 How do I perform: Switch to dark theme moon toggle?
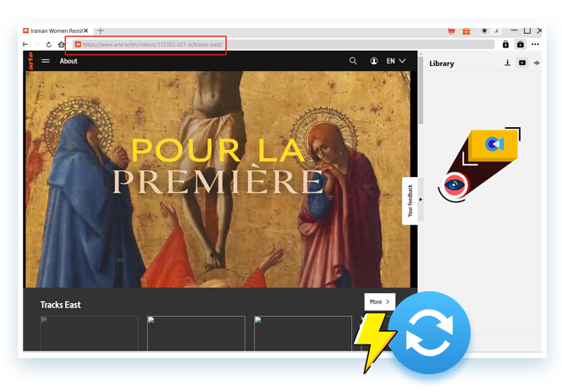[x=496, y=30]
